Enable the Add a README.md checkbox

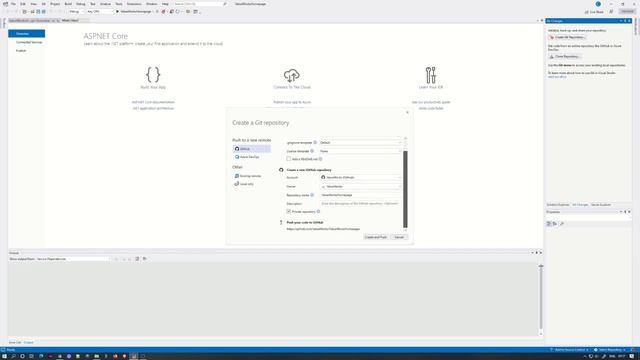(289, 159)
